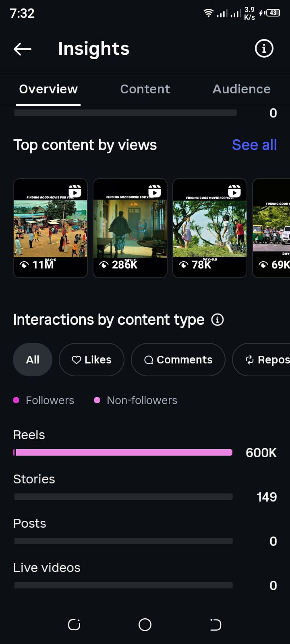The image size is (290, 644).
Task: Tap Android recent apps button
Action: tap(74, 625)
